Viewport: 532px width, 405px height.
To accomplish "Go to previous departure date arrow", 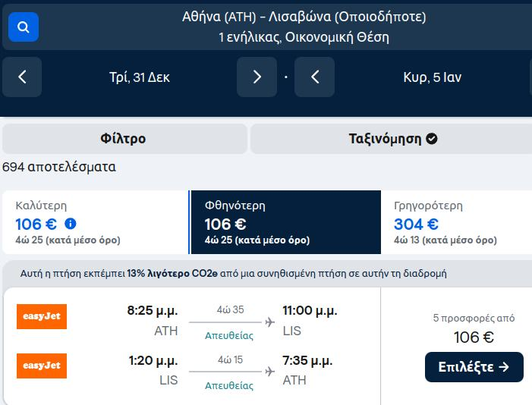I will point(22,77).
